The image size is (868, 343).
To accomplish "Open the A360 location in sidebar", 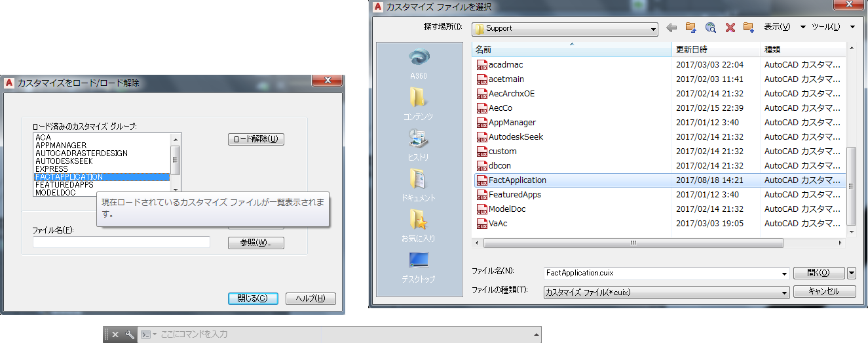I will (x=419, y=64).
